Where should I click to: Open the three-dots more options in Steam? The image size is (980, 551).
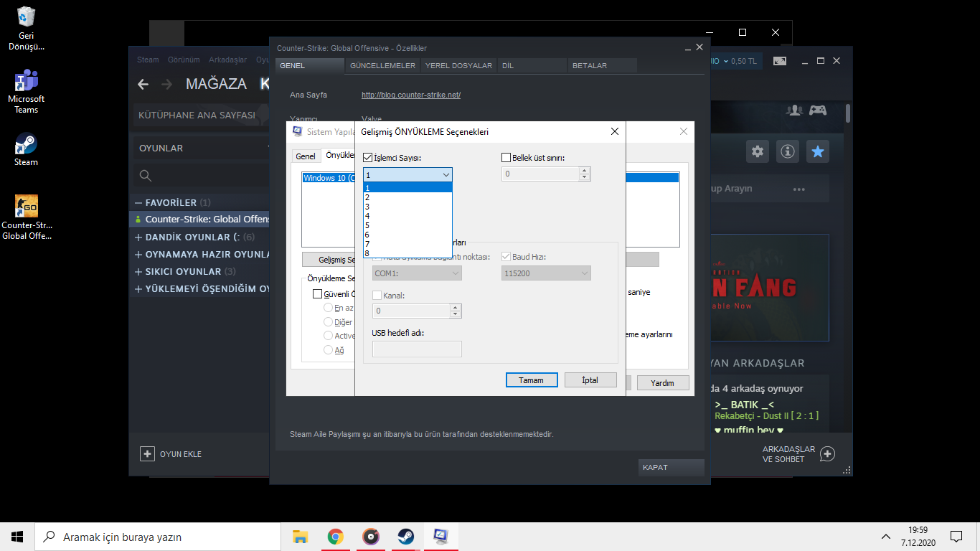[799, 189]
